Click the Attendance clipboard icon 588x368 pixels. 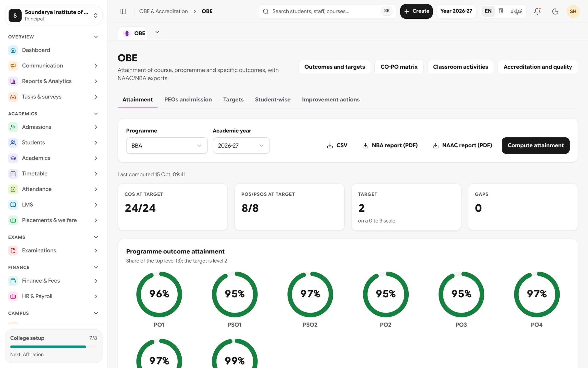pos(13,189)
